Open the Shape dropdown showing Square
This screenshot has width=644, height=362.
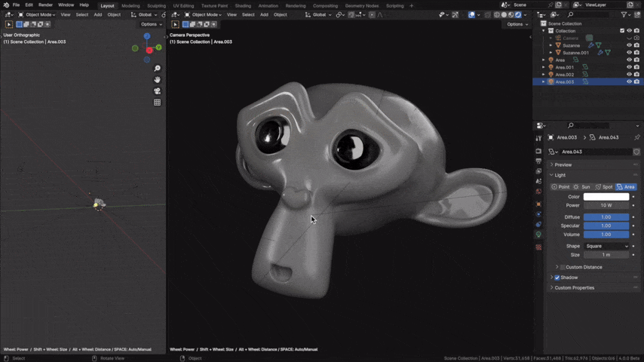click(606, 246)
